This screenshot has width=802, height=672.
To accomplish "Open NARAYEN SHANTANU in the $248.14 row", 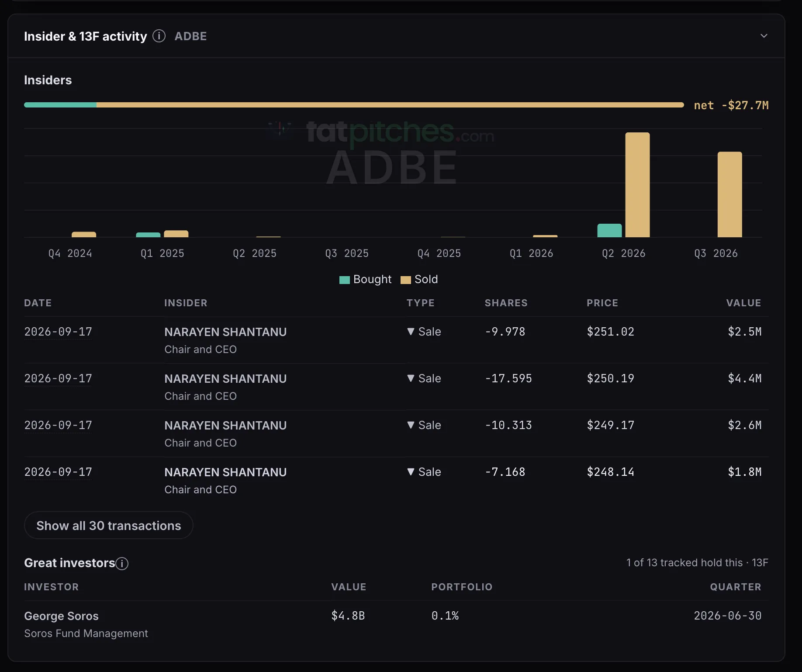I will (225, 472).
